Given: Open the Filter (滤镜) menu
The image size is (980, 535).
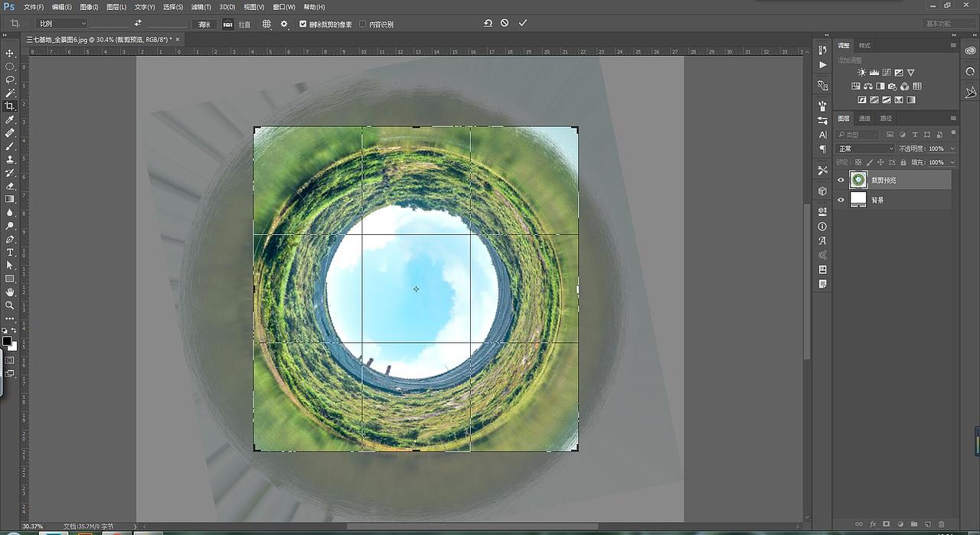Looking at the screenshot, I should tap(201, 7).
